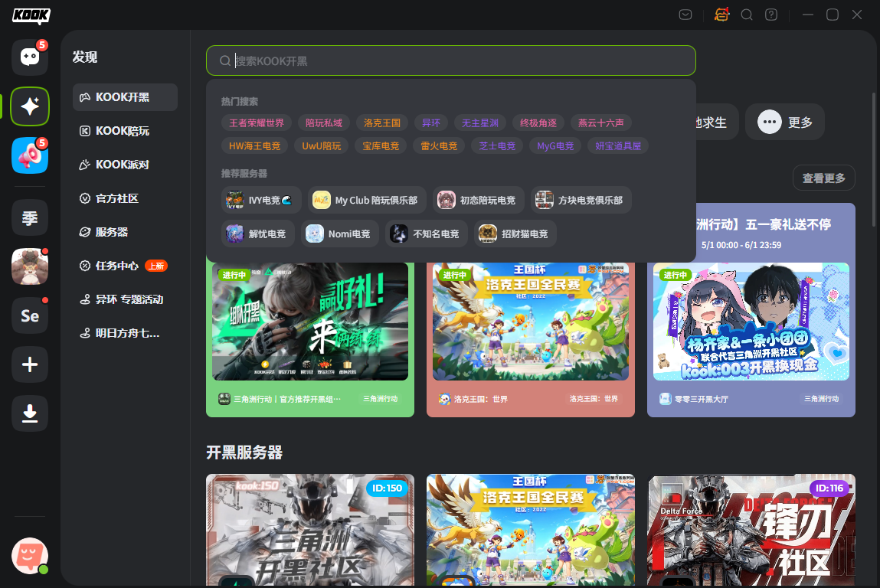Open 洛克王国全民赛 card under 开黑服务器

pos(530,531)
